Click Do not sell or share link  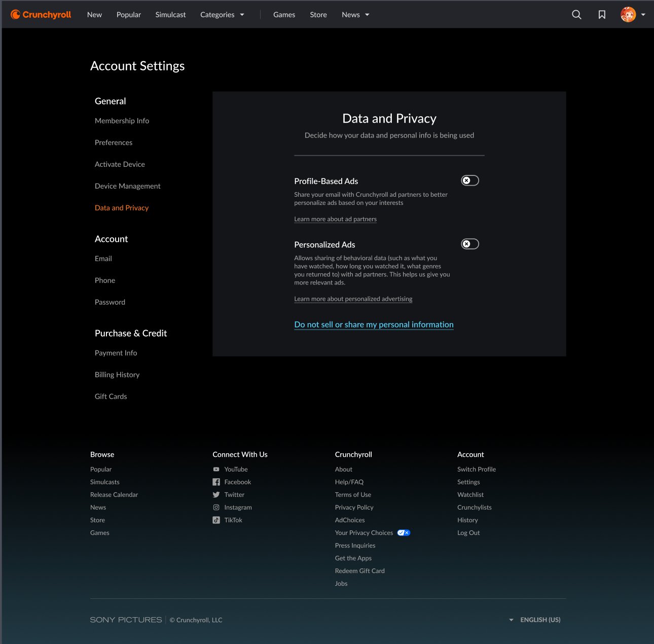click(x=374, y=325)
